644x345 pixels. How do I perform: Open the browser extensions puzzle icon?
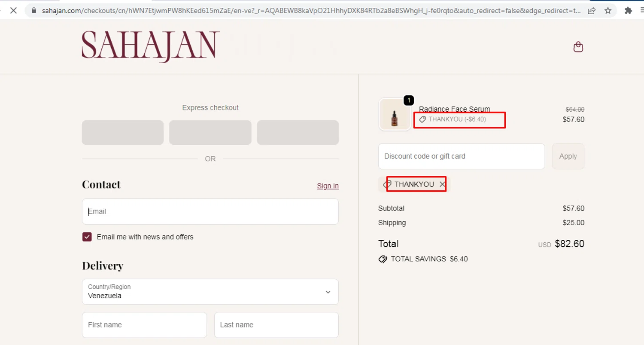coord(629,11)
